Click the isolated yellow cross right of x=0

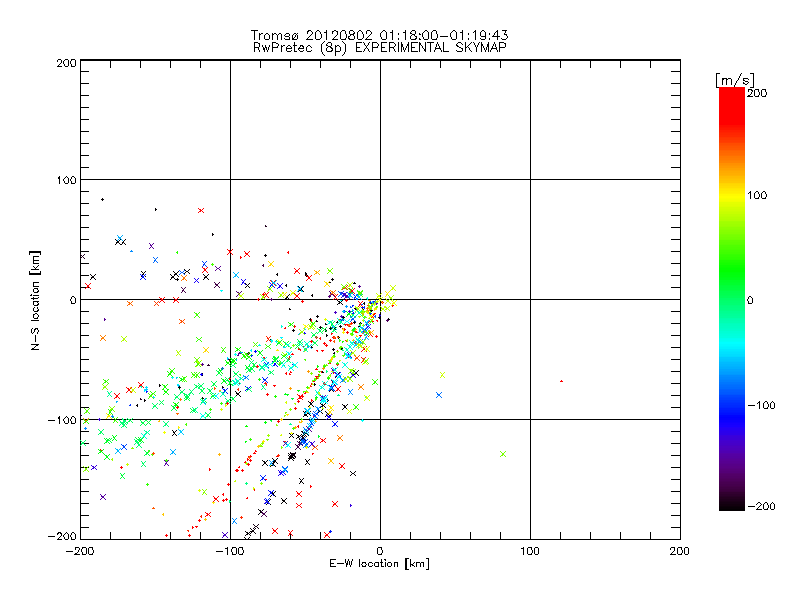(x=442, y=375)
